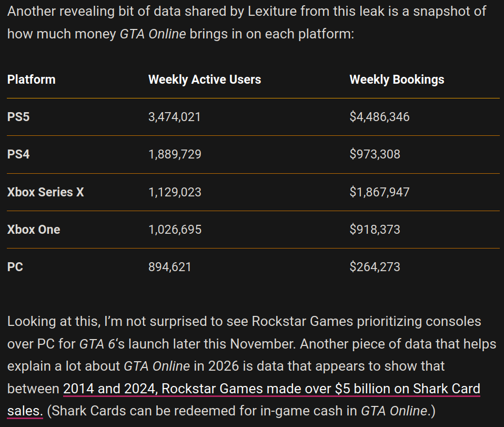Click the Xbox One bookings value $918,373
The image size is (504, 427).
[375, 230]
